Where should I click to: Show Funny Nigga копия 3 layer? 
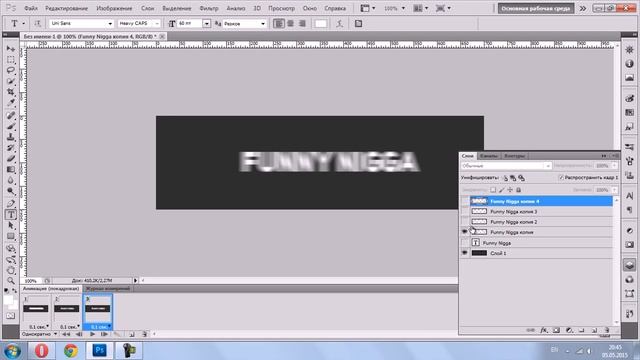pos(464,211)
